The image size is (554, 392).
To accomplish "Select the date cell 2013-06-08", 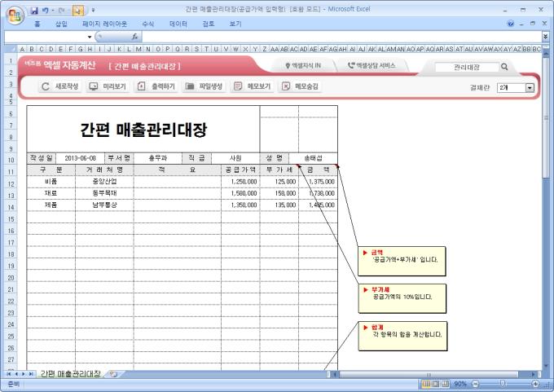I will [80, 158].
